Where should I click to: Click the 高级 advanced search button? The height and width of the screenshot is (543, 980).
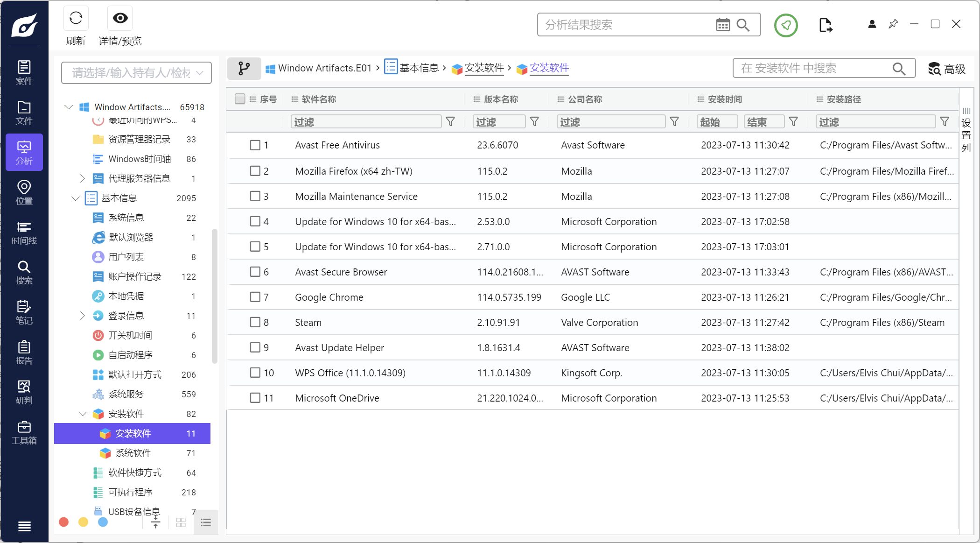point(947,69)
